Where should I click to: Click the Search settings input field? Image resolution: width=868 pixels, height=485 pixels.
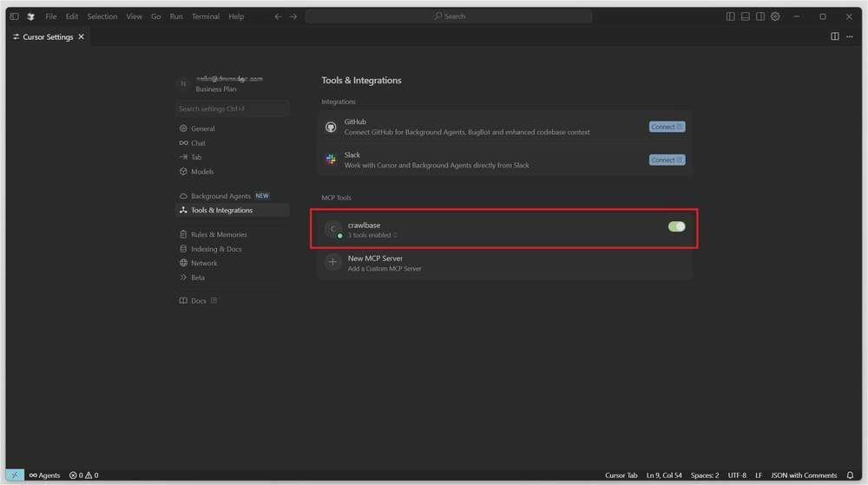(232, 108)
